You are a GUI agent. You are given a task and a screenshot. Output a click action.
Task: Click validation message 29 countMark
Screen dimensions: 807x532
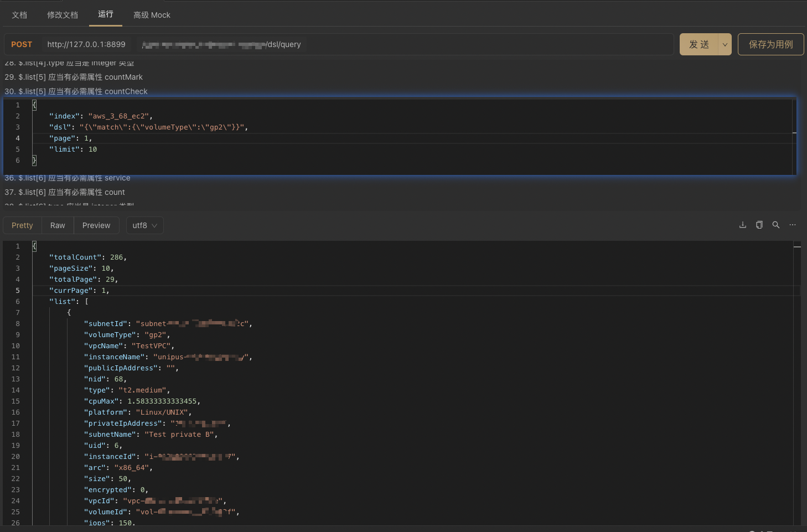point(74,77)
